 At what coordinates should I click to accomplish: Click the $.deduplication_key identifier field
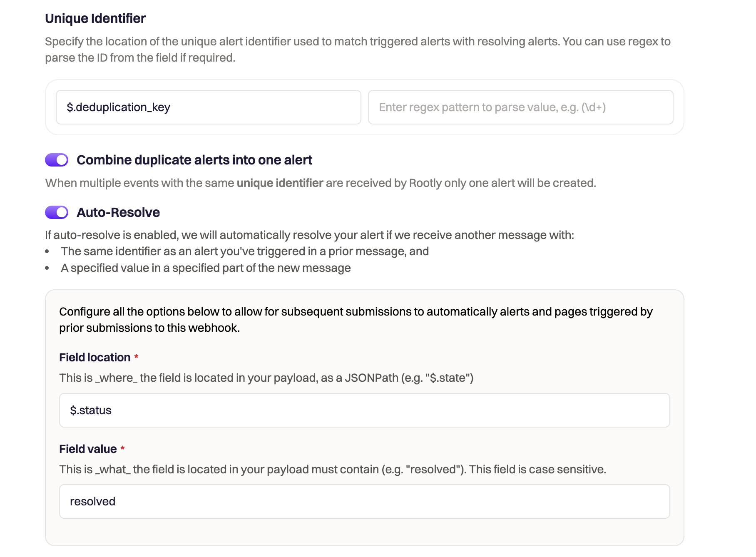coord(208,107)
